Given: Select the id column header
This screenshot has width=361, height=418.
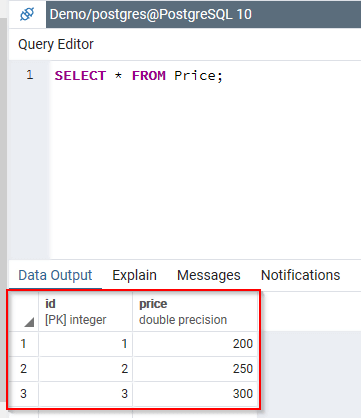Looking at the screenshot, I should (86, 311).
